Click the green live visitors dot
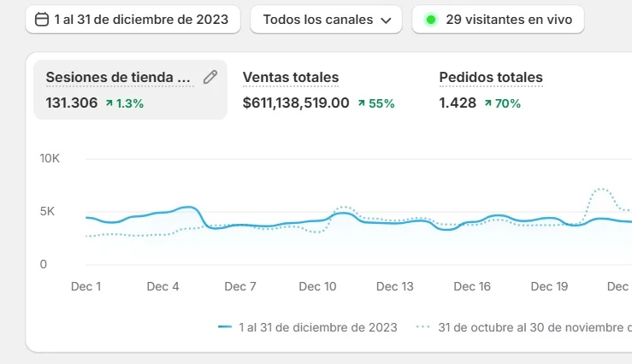This screenshot has height=364, width=632. [x=431, y=19]
